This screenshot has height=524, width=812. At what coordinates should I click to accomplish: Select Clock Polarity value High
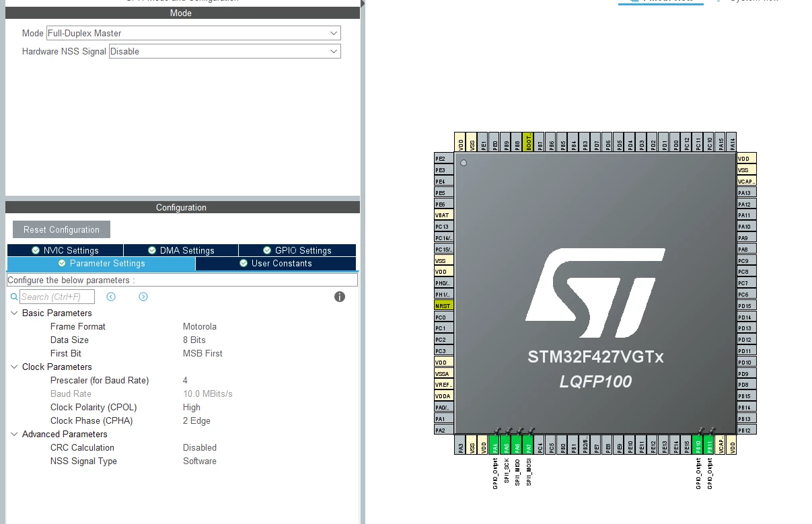pos(192,408)
